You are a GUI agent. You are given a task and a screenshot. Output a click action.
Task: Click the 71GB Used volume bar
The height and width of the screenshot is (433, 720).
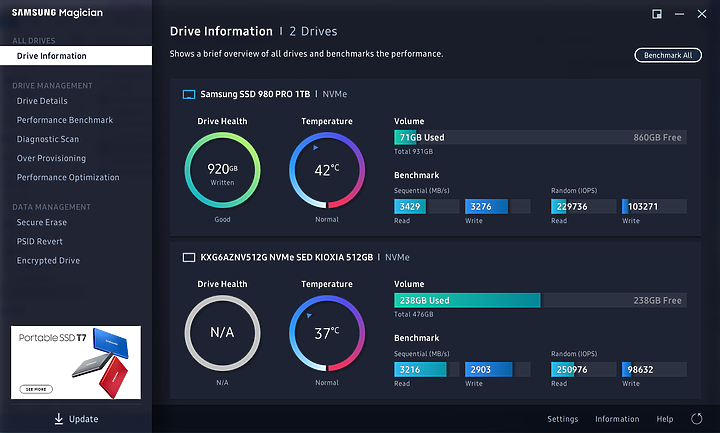[540, 137]
